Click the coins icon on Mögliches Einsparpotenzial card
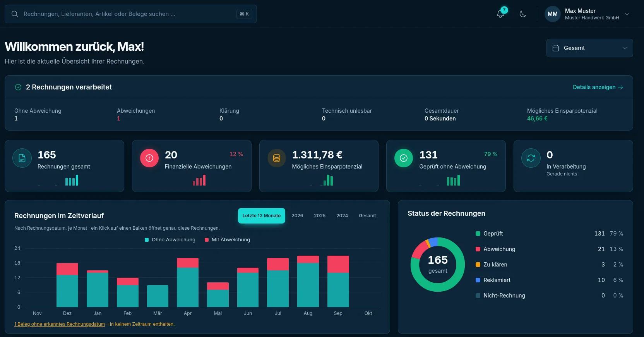The height and width of the screenshot is (337, 644). [277, 158]
